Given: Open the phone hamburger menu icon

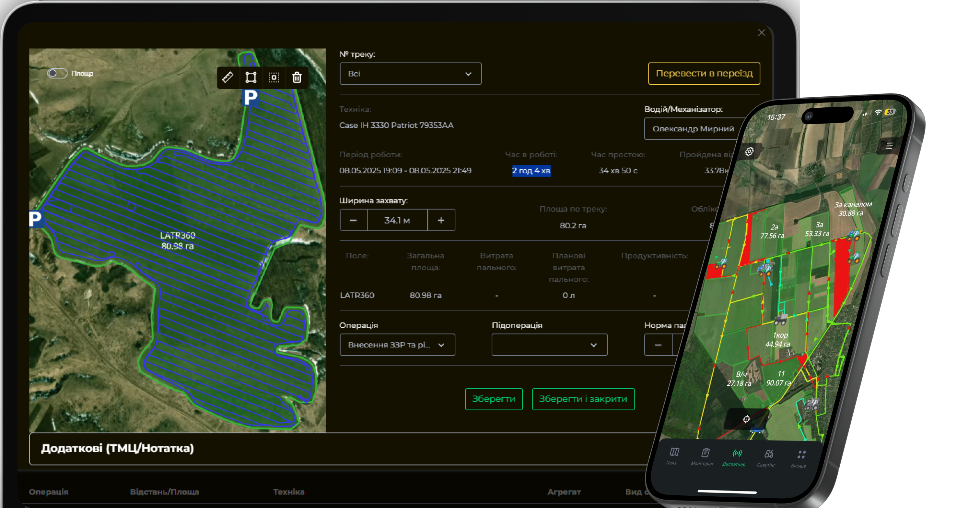Looking at the screenshot, I should pyautogui.click(x=889, y=146).
